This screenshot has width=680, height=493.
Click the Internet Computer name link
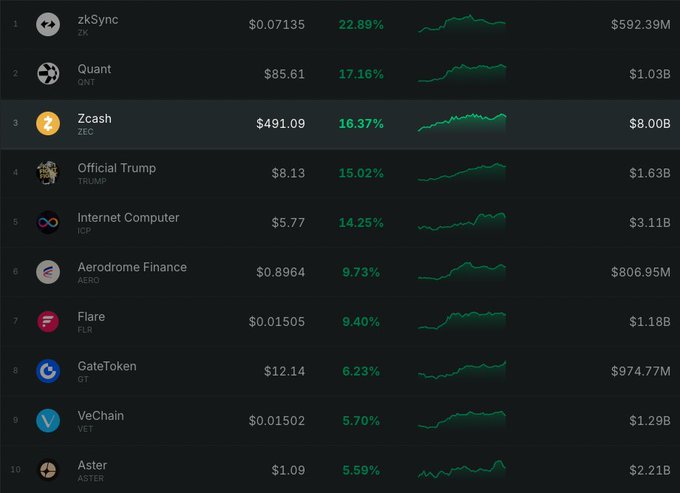pyautogui.click(x=128, y=218)
